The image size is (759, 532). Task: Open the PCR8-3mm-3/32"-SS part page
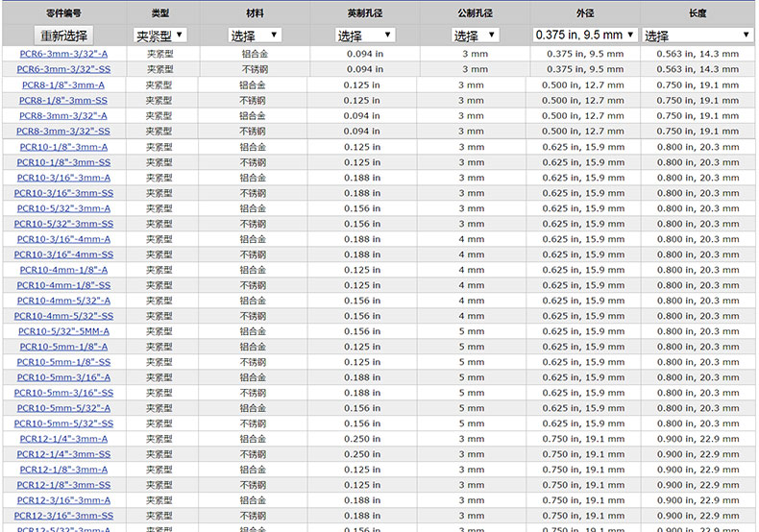point(63,132)
